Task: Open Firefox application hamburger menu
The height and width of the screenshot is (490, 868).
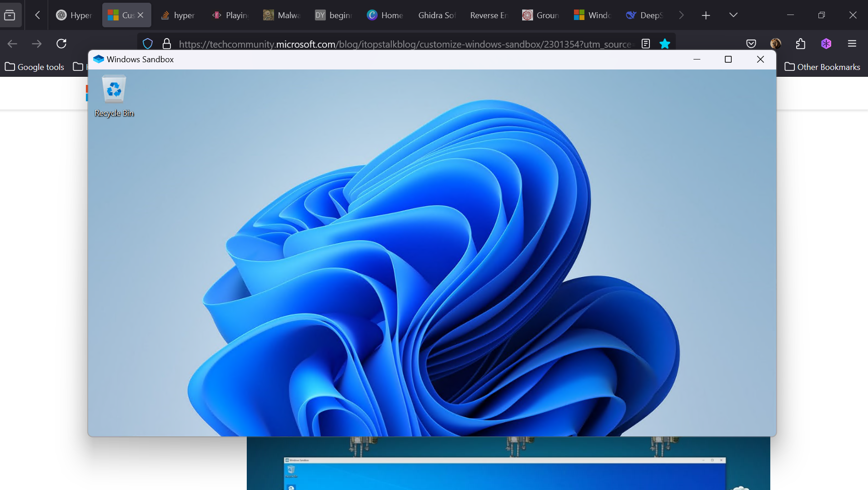Action: pos(852,44)
